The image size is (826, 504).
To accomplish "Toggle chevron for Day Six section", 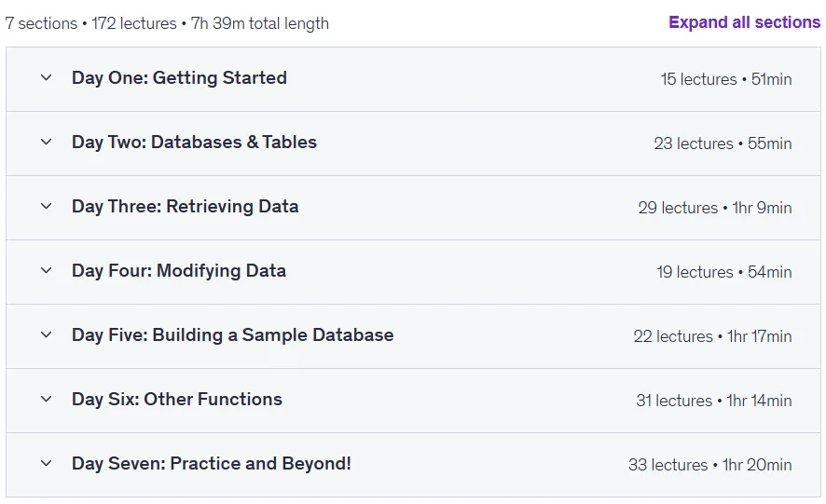I will [x=47, y=400].
